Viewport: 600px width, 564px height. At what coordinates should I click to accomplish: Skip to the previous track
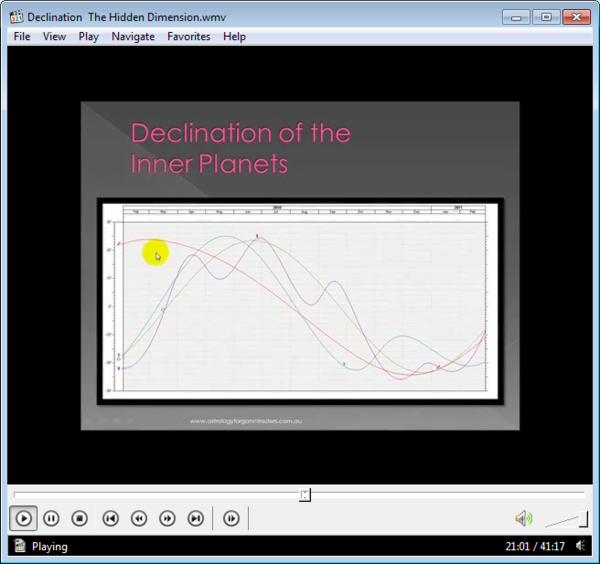tap(111, 518)
